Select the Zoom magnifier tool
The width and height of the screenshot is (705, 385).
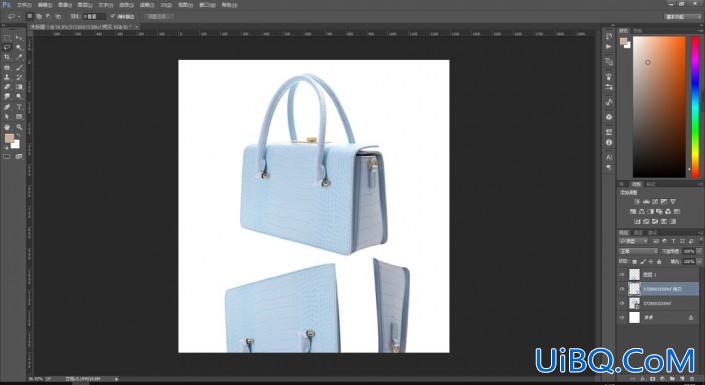coord(19,127)
